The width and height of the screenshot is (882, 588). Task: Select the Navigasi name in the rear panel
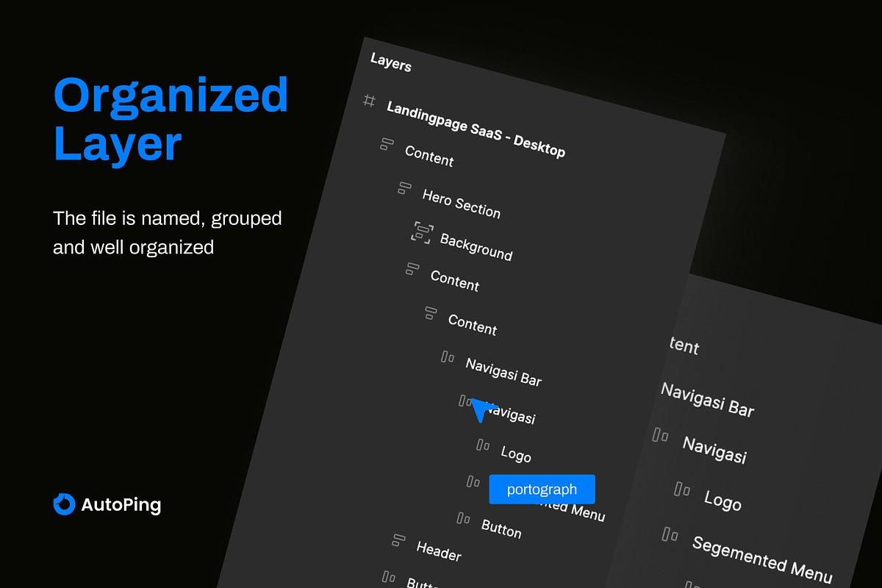714,450
